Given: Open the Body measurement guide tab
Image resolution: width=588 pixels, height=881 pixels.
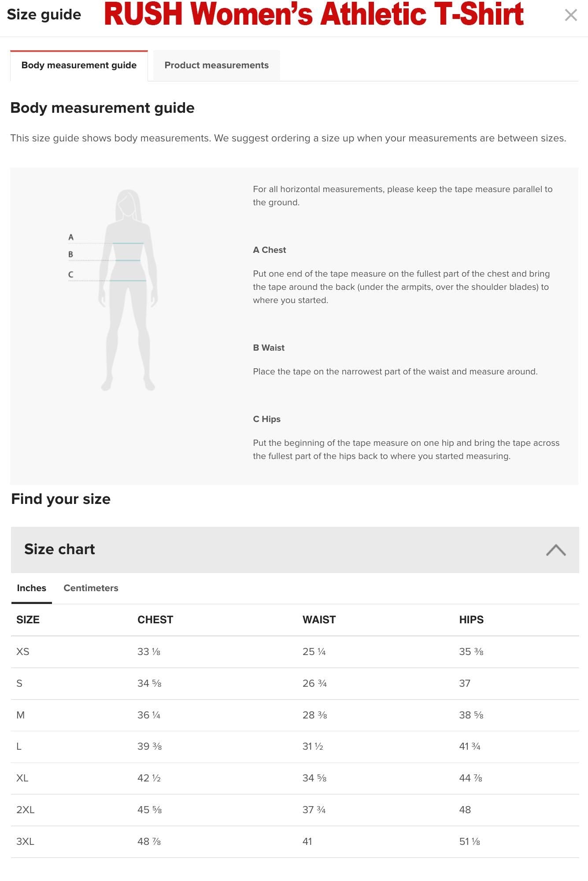Looking at the screenshot, I should [79, 65].
